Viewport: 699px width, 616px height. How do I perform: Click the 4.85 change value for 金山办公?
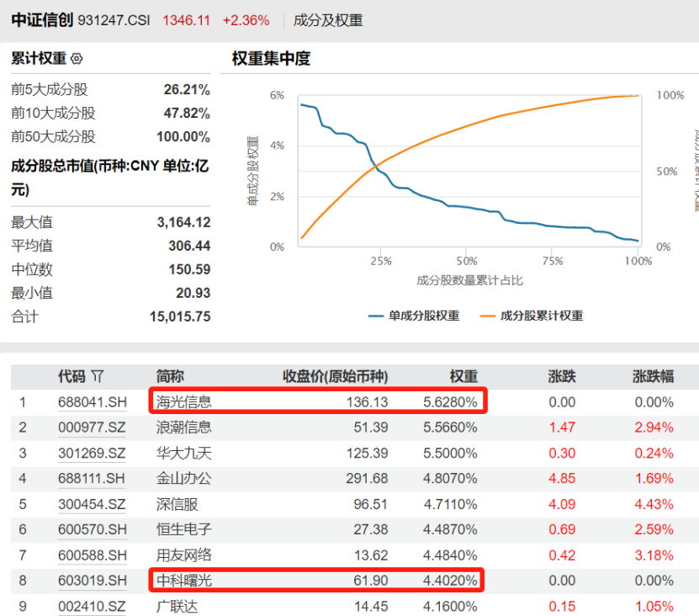tap(562, 478)
